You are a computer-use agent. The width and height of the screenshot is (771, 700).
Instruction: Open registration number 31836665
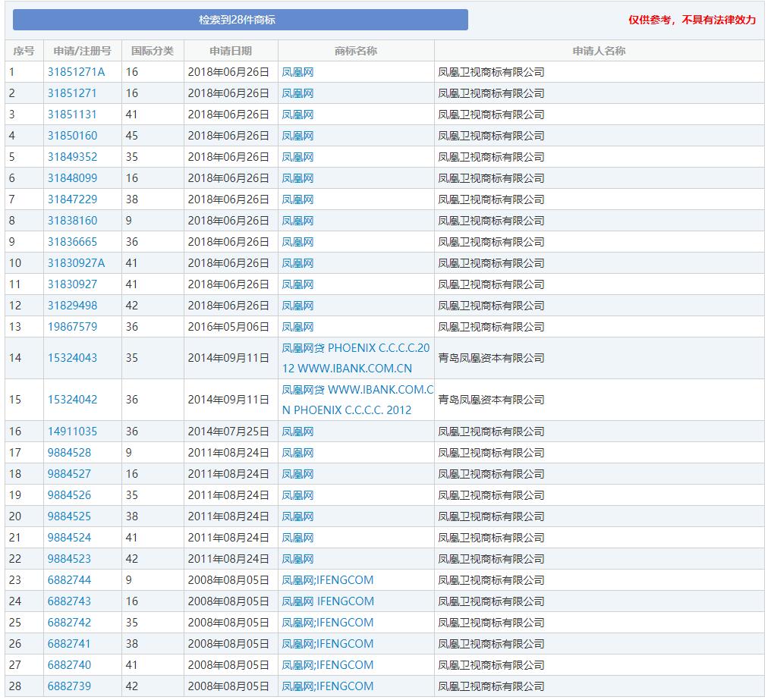click(72, 242)
